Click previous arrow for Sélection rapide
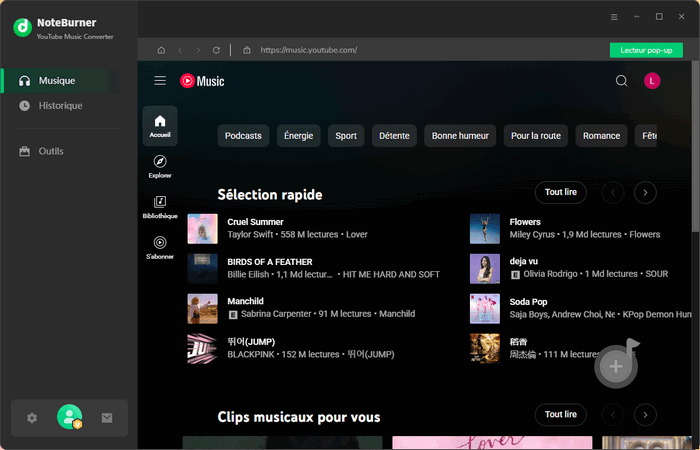Image resolution: width=700 pixels, height=450 pixels. (613, 193)
